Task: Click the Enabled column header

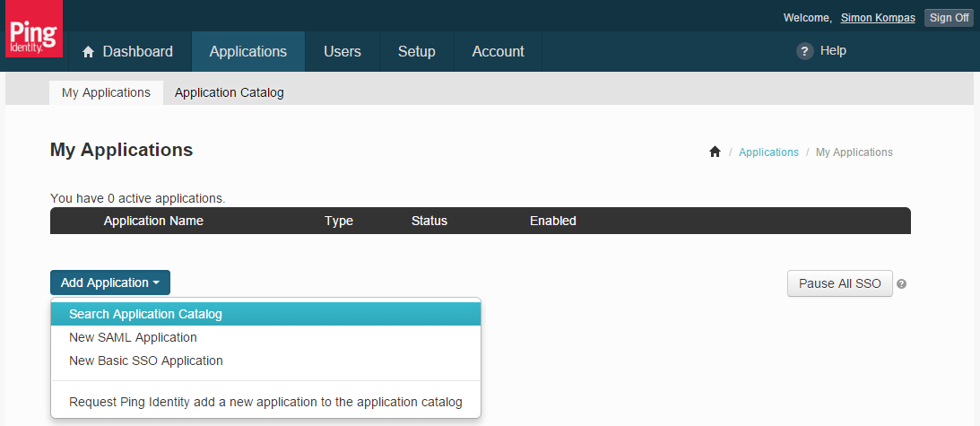Action: tap(553, 221)
